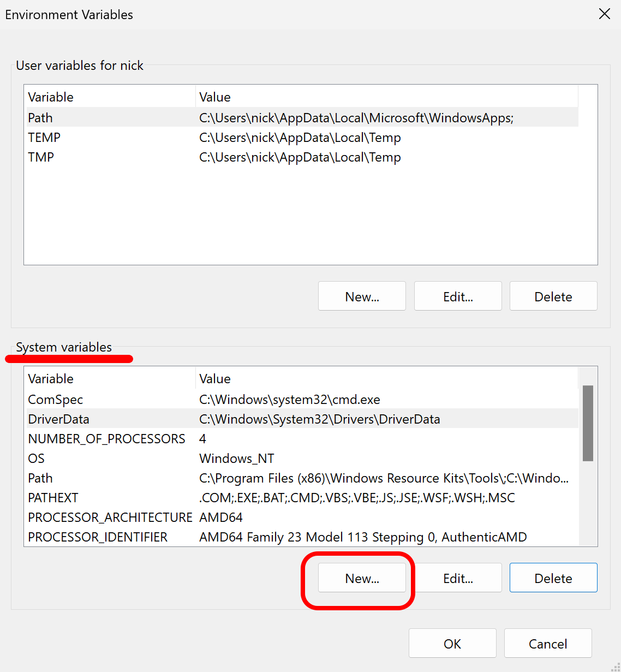The height and width of the screenshot is (672, 621).
Task: Click Variable column header in System variables
Action: (111, 378)
